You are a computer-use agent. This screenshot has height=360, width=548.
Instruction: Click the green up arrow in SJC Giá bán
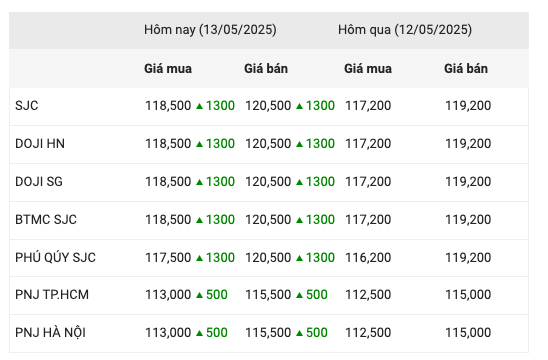[x=300, y=106]
